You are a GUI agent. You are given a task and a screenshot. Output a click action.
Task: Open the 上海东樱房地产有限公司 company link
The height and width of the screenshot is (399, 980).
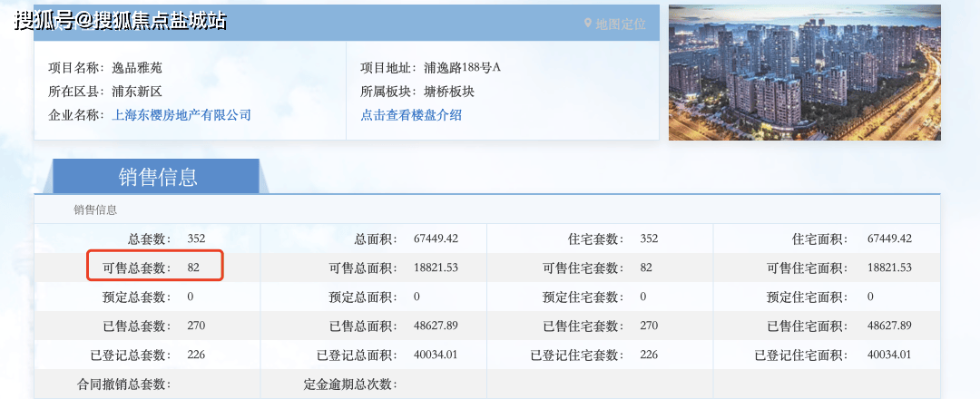181,115
